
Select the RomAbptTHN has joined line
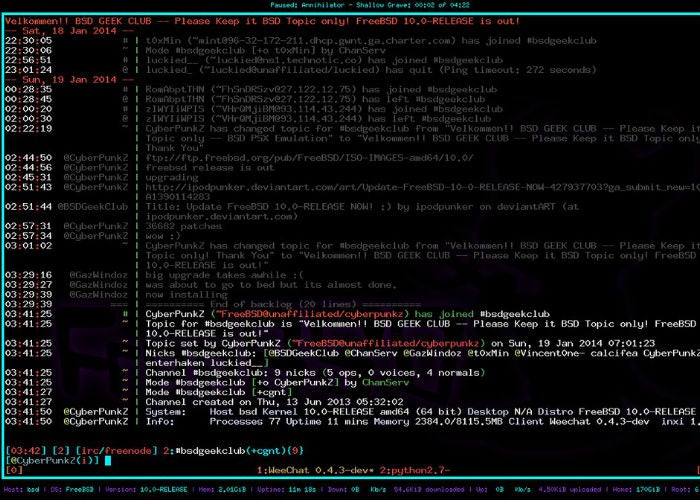321,89
